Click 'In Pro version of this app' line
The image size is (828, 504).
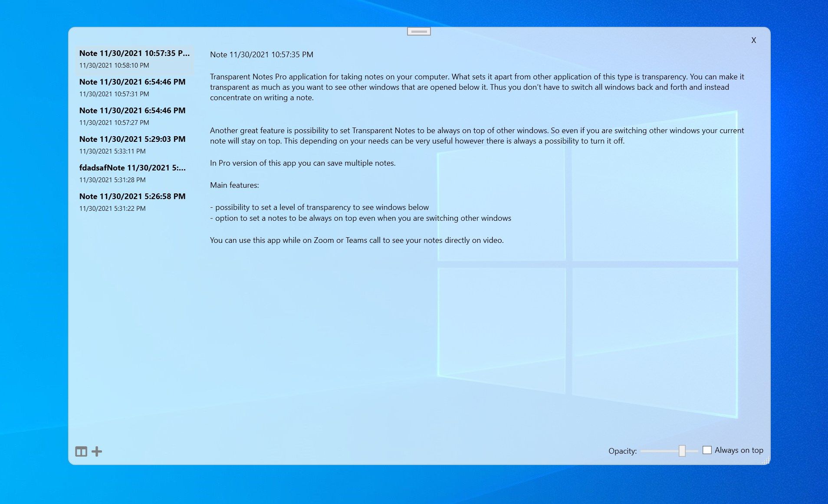point(303,163)
